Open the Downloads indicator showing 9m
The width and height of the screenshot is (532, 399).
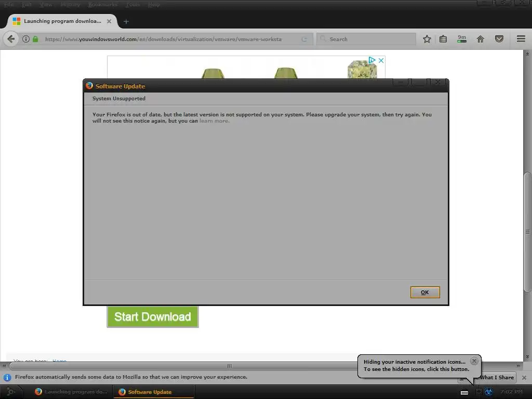[x=462, y=39]
